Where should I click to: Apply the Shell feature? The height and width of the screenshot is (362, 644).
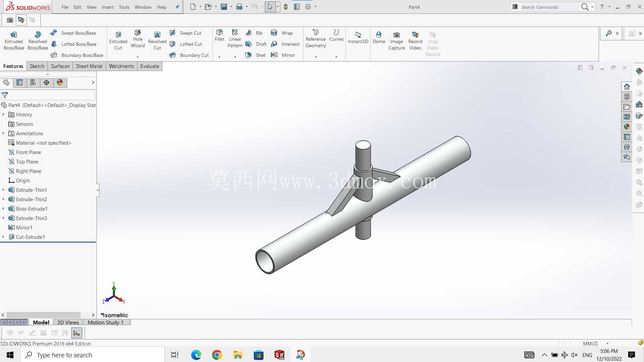[256, 55]
